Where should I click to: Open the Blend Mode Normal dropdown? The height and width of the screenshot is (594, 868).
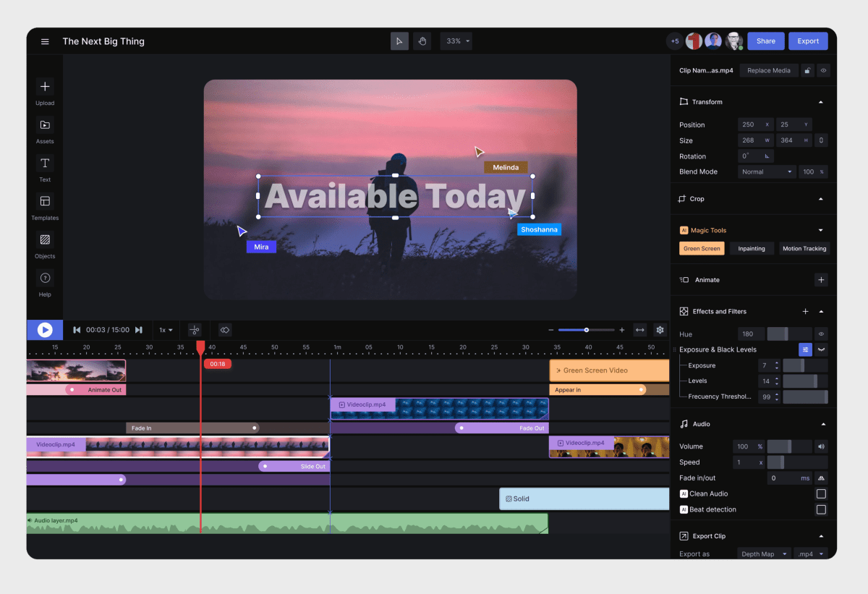point(767,172)
